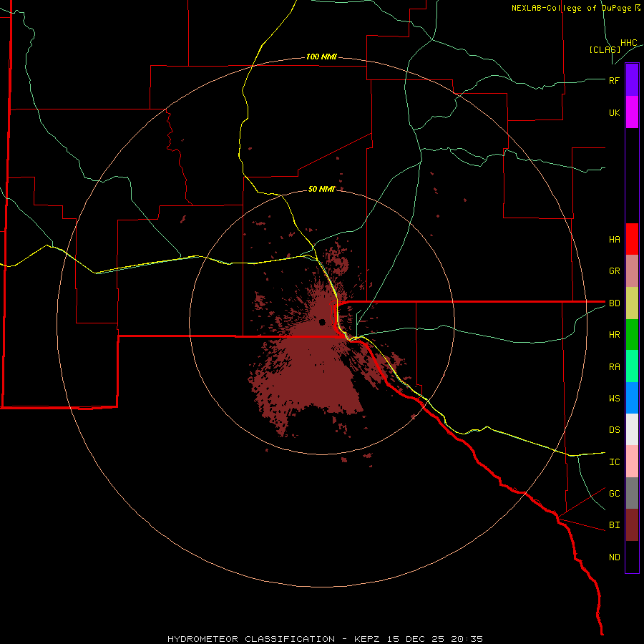Click the BI legend label
The image size is (644, 644).
(x=614, y=525)
